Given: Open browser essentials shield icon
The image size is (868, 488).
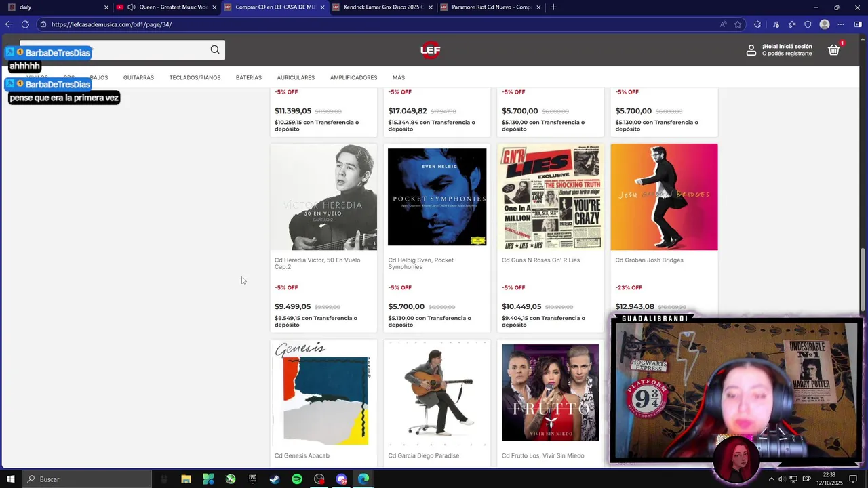Looking at the screenshot, I should 808,24.
